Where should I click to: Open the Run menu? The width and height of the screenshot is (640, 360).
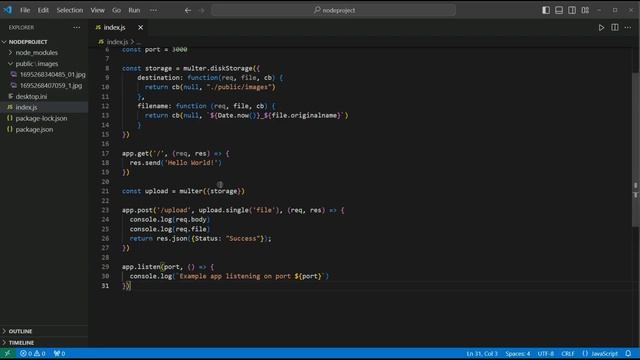(x=134, y=10)
